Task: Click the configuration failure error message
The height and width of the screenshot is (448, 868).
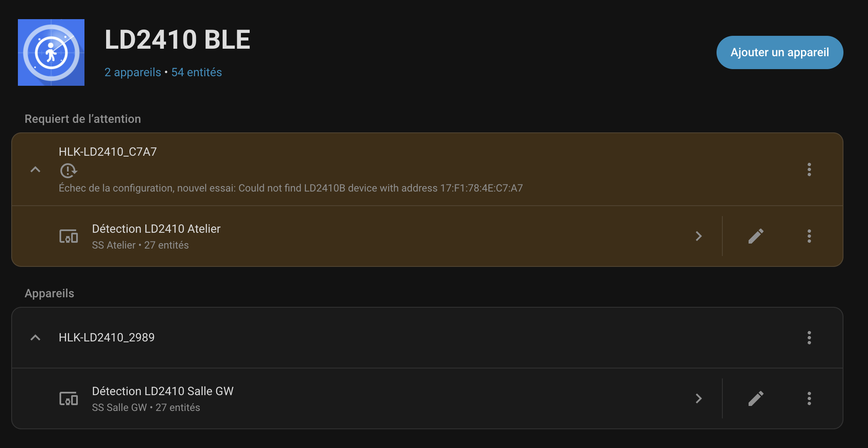Action: pos(290,188)
